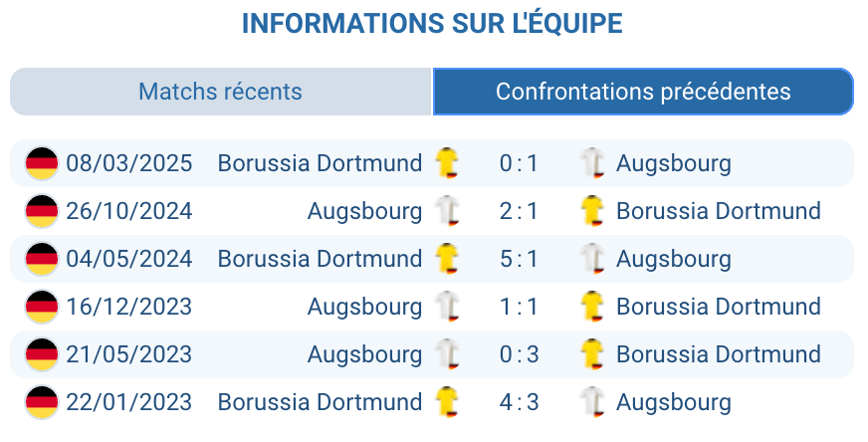Click Dortmund yellow jersey in 04/05/2024 row
868x442 pixels.
448,258
